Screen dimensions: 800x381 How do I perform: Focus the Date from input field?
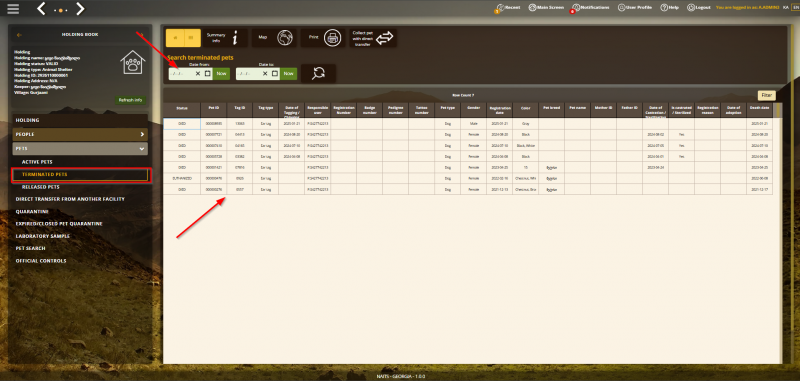pos(182,73)
